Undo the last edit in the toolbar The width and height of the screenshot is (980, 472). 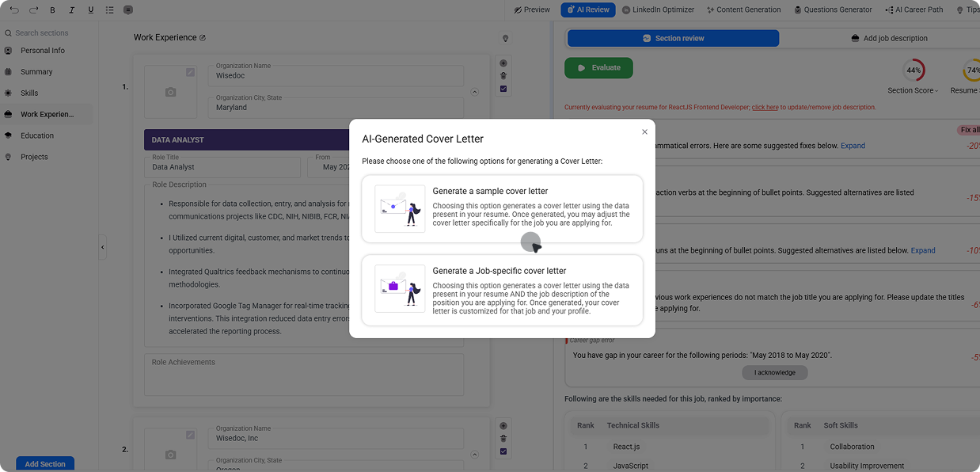click(14, 10)
